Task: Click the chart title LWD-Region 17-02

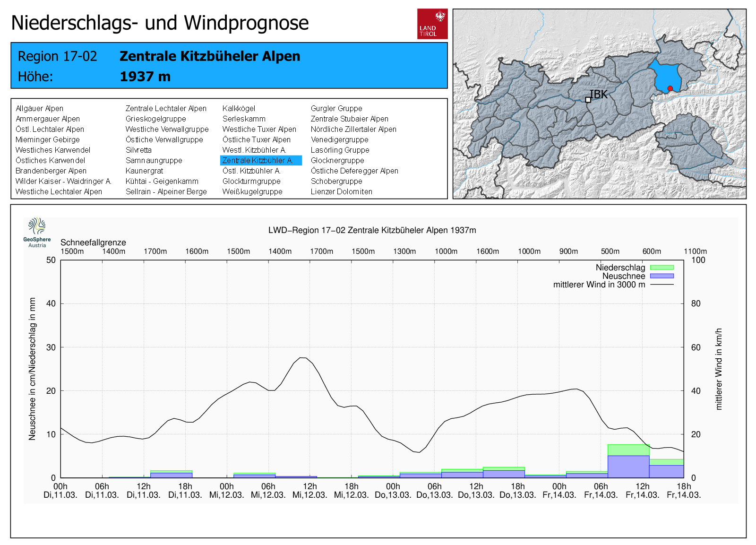Action: (x=372, y=230)
